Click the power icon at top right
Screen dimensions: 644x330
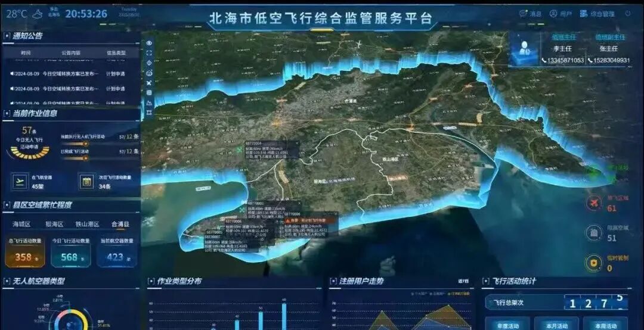[x=628, y=13]
